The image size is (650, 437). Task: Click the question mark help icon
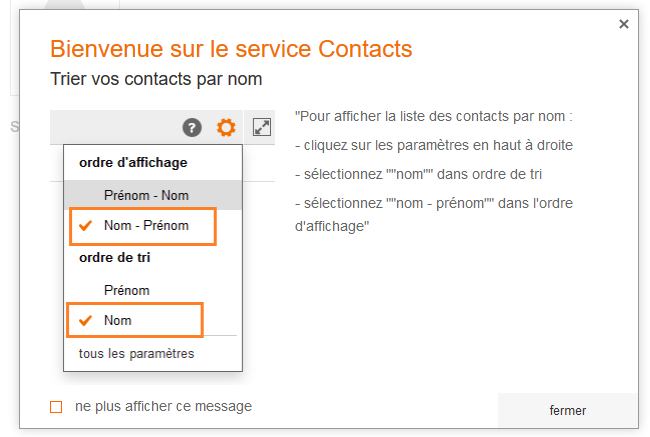click(192, 127)
